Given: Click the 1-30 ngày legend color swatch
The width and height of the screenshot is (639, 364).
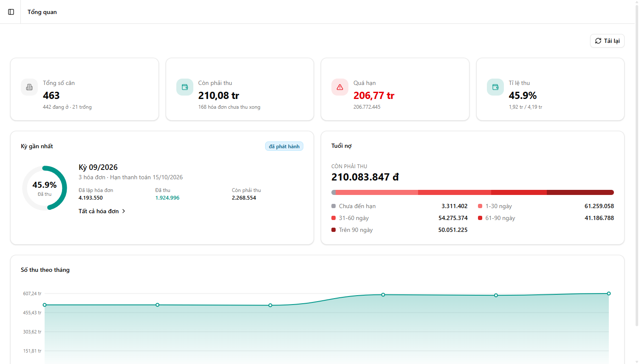Looking at the screenshot, I should (480, 206).
